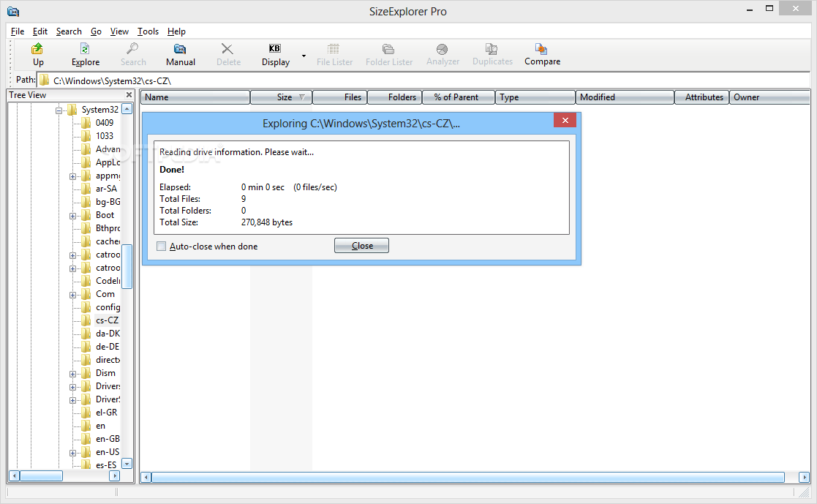Sort by Size column header
Image resolution: width=817 pixels, height=504 pixels.
[282, 97]
